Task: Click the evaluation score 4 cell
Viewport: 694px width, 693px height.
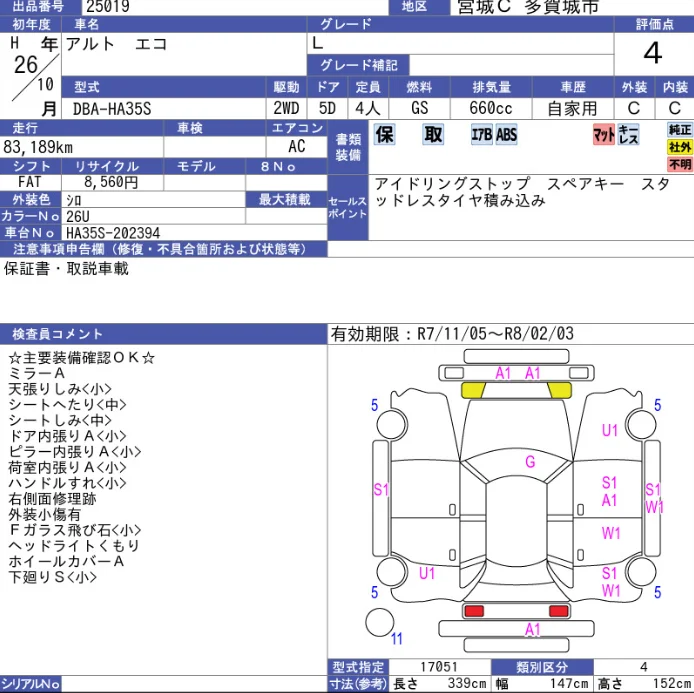Action: point(653,54)
